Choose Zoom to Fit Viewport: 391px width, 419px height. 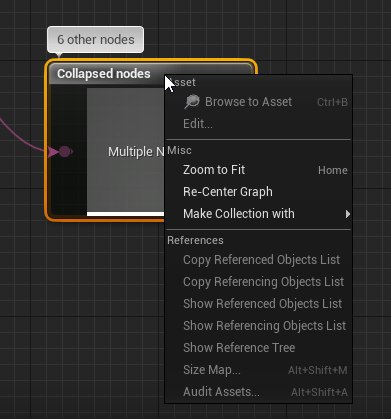click(x=258, y=170)
